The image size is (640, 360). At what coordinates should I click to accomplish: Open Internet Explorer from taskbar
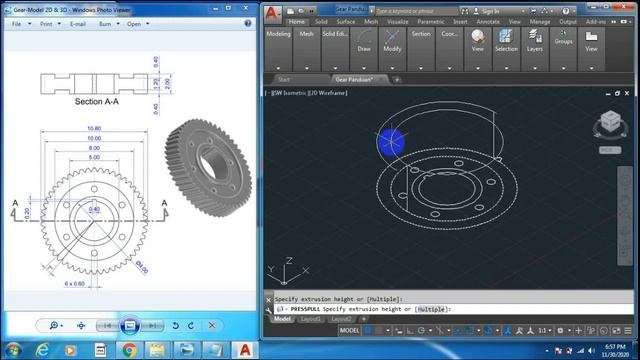pos(42,350)
